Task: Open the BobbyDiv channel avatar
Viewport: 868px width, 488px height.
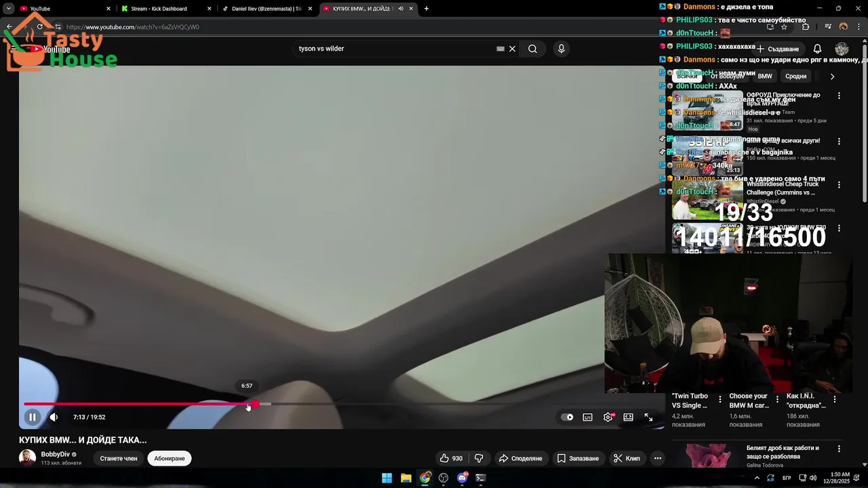Action: coord(27,457)
